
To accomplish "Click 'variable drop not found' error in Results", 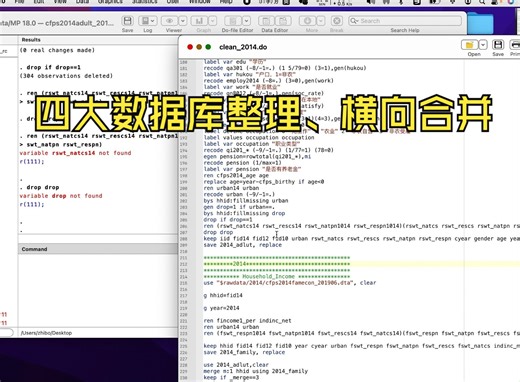I will [61, 196].
